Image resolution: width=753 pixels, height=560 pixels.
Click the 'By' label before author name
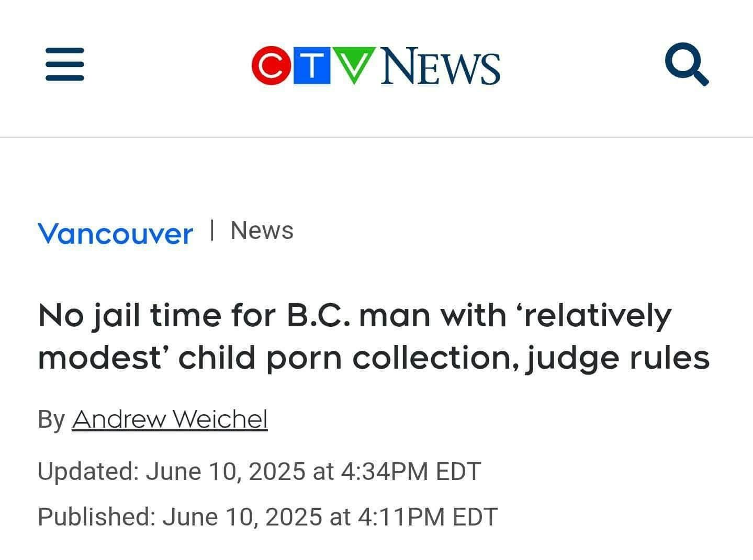click(x=51, y=419)
